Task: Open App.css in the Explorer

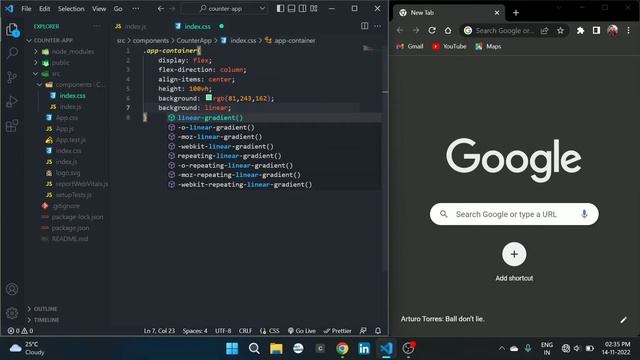Action: tap(67, 118)
